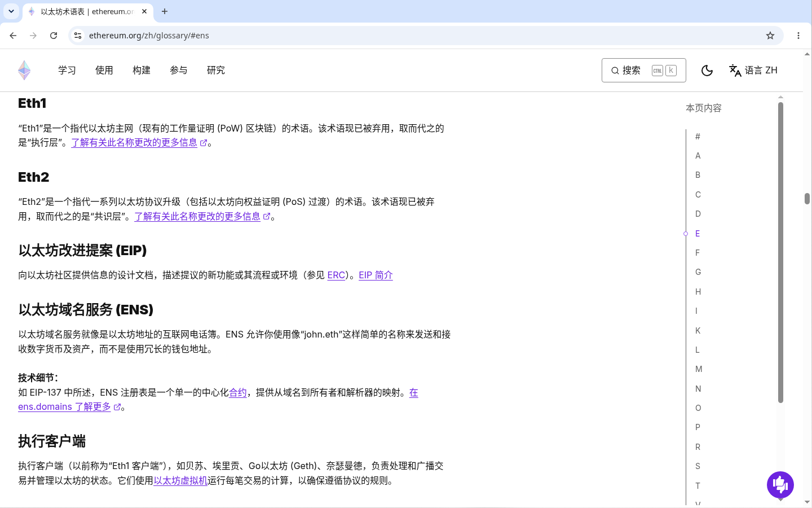Open the 语言 ZH language selector

[753, 70]
